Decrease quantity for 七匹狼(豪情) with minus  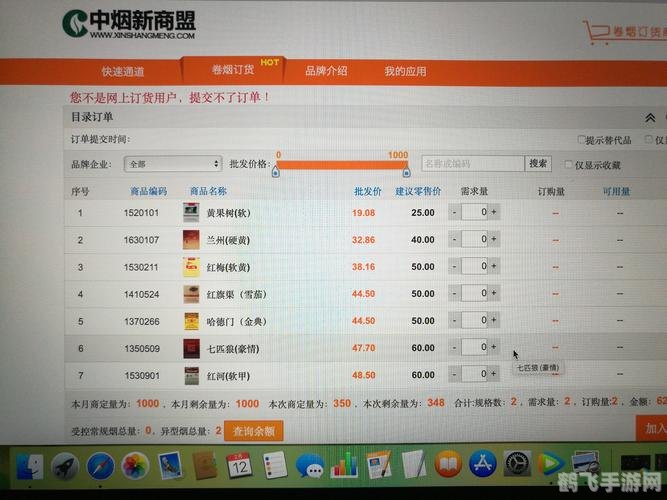[454, 347]
